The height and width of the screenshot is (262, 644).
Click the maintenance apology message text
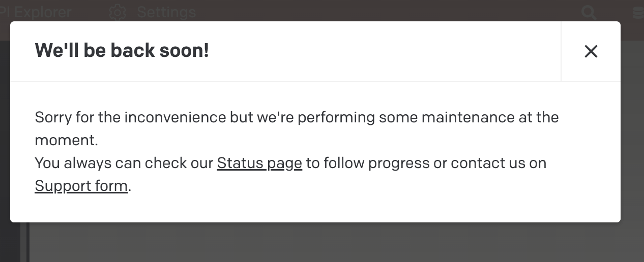(x=297, y=128)
